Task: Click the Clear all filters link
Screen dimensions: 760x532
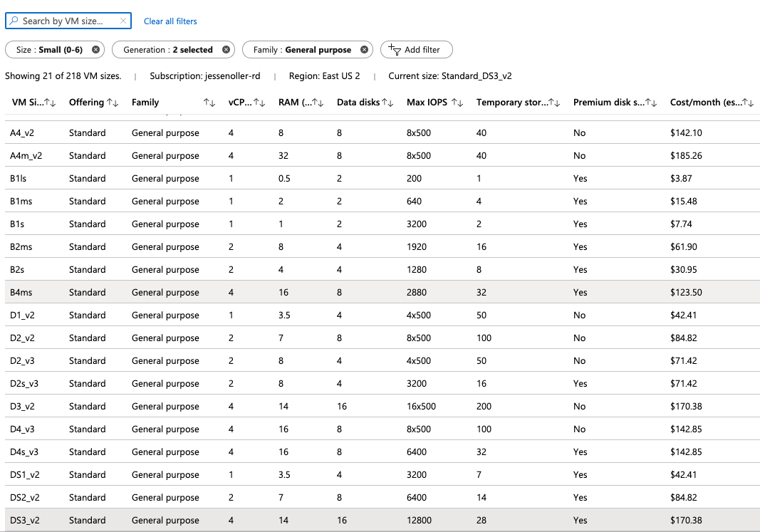Action: pos(170,21)
